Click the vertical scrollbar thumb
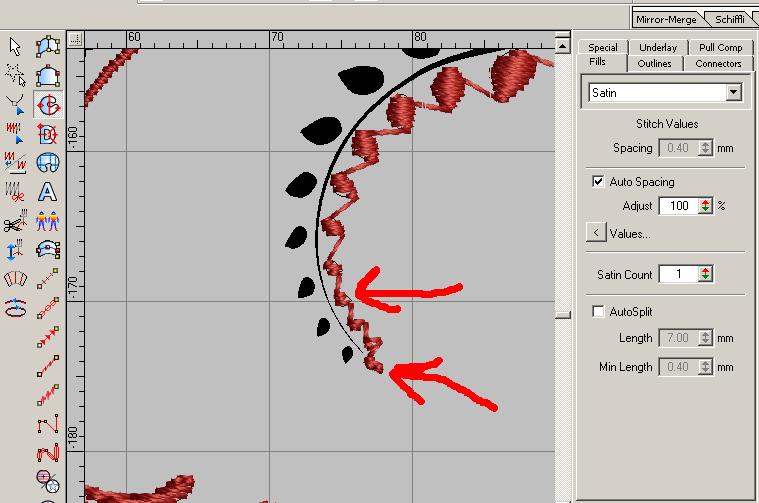759x503 pixels. (562, 315)
